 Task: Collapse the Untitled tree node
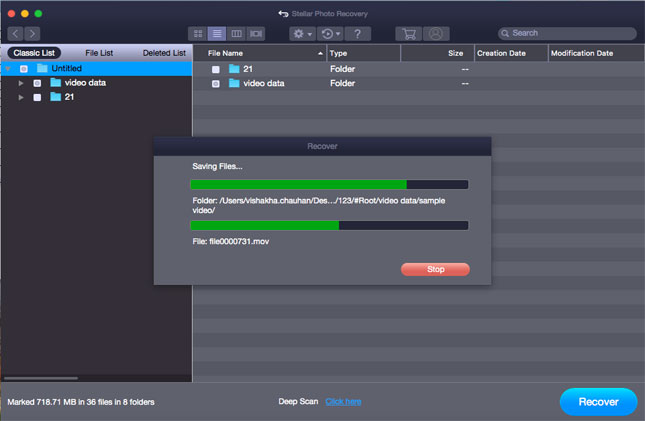(8, 68)
